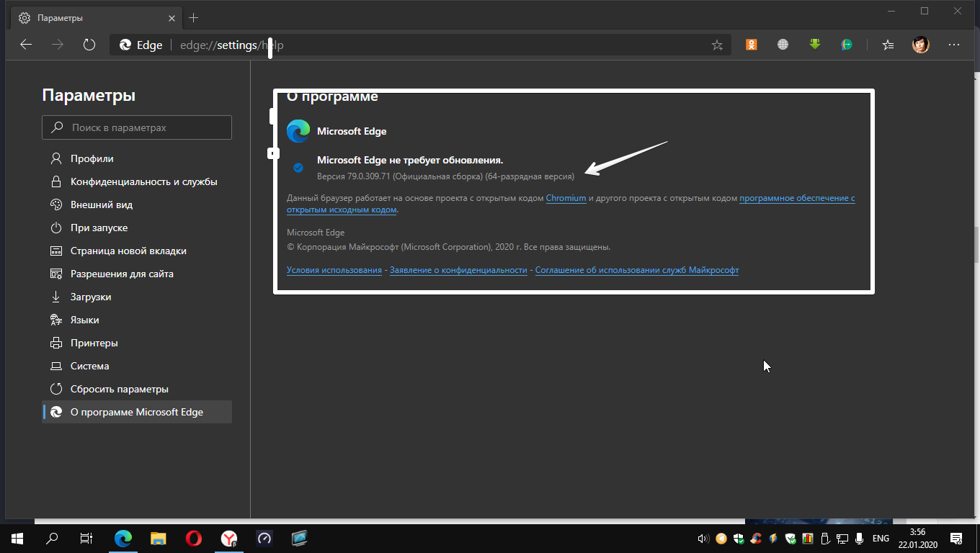Go back using the browser back arrow

pyautogui.click(x=26, y=45)
